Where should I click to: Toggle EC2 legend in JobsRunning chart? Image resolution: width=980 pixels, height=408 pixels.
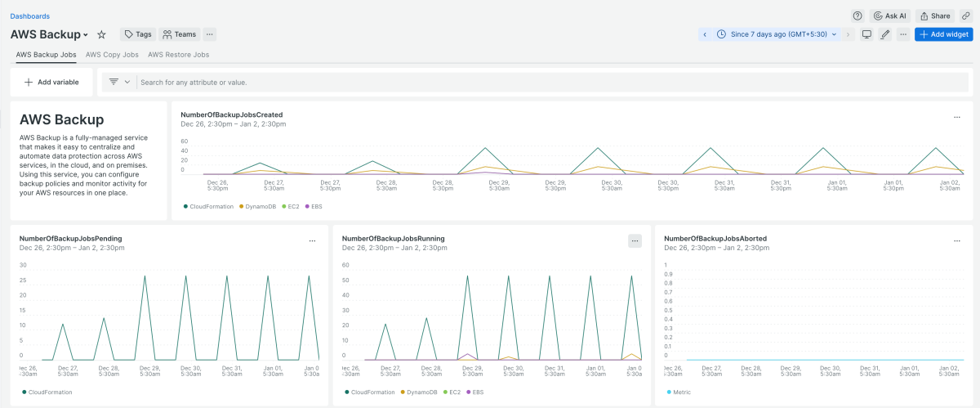click(452, 392)
